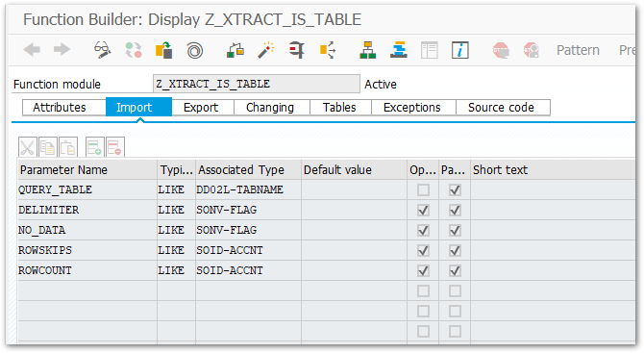The width and height of the screenshot is (644, 353).
Task: Select the NO_DATA parameter cell
Action: pyautogui.click(x=87, y=230)
